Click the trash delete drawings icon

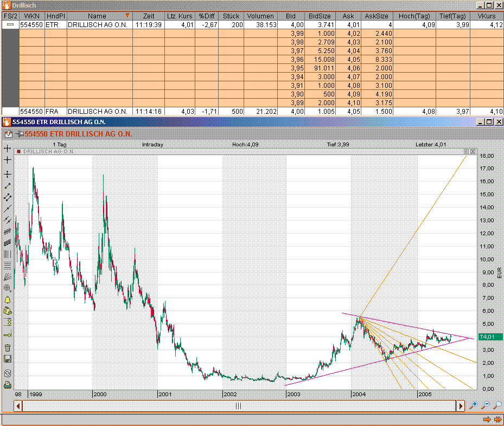point(8,347)
